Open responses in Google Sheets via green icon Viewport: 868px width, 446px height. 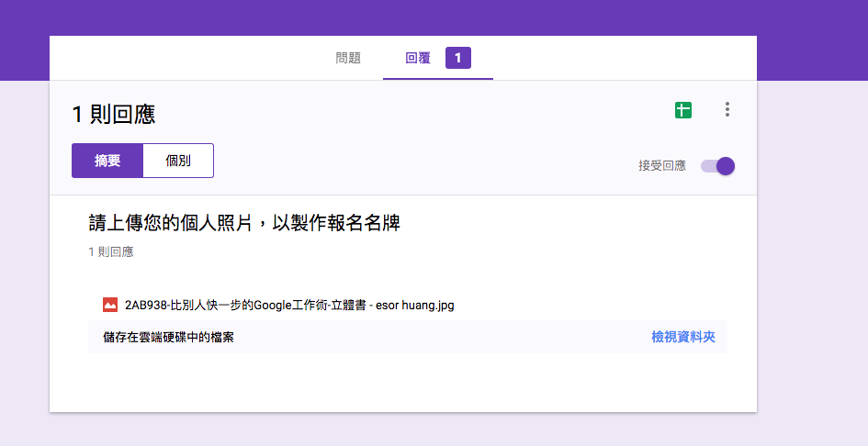(x=683, y=110)
